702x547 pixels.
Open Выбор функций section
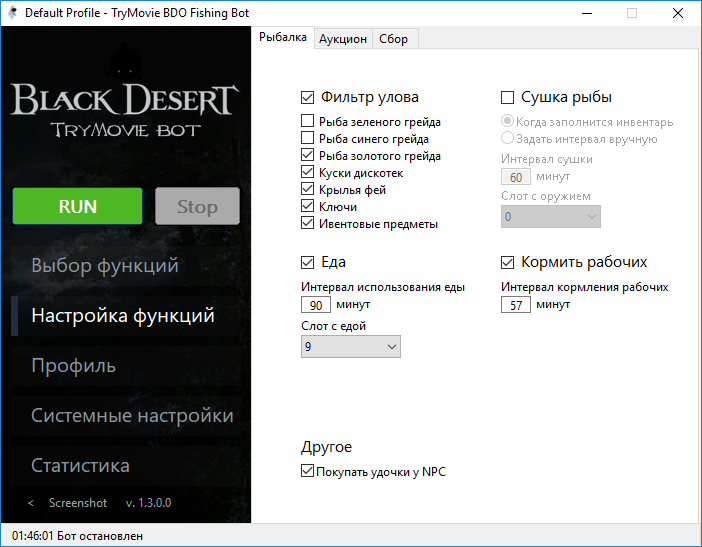point(126,266)
